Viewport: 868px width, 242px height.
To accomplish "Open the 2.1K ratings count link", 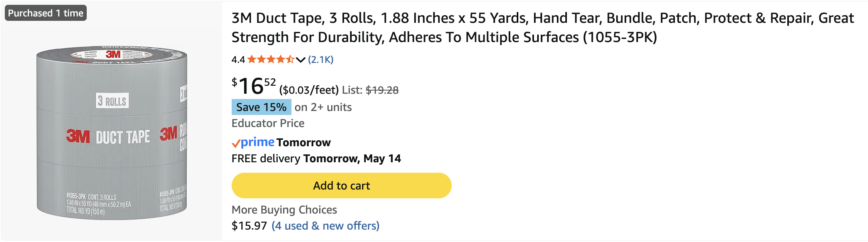I will point(320,60).
